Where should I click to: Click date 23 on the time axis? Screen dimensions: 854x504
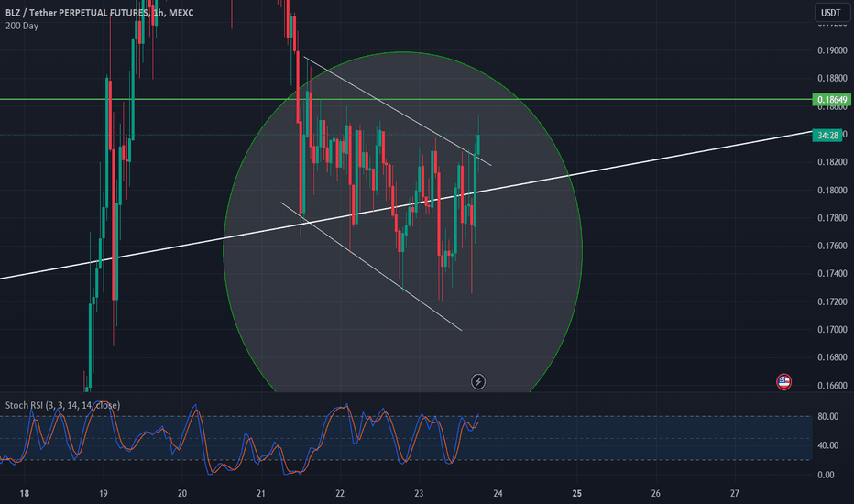tap(419, 493)
